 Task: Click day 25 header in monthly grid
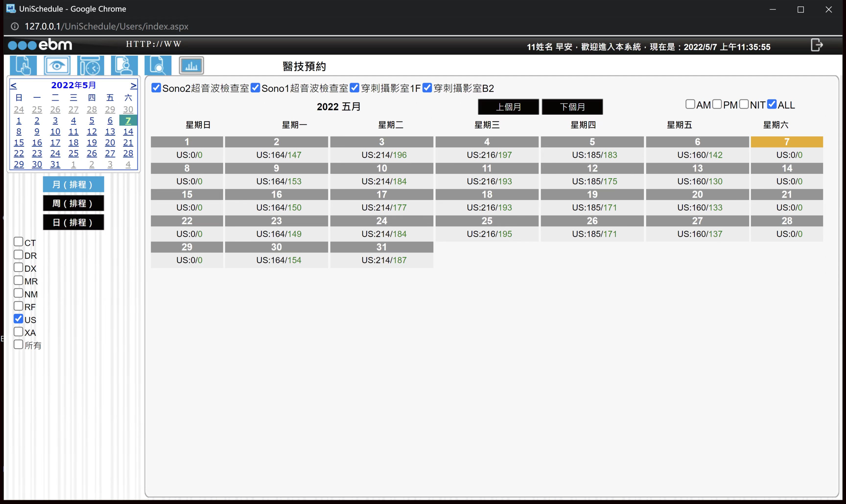[487, 221]
